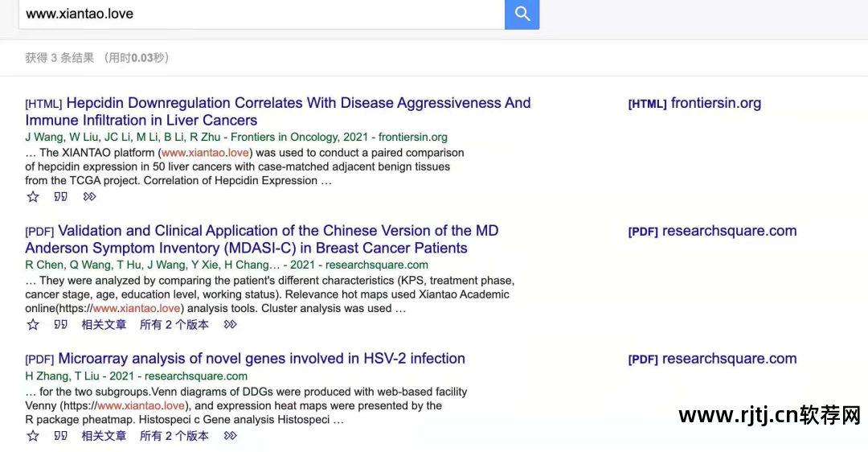Open 所有 2 个版本 under HSV-2 result
This screenshot has height=452, width=868.
[174, 436]
